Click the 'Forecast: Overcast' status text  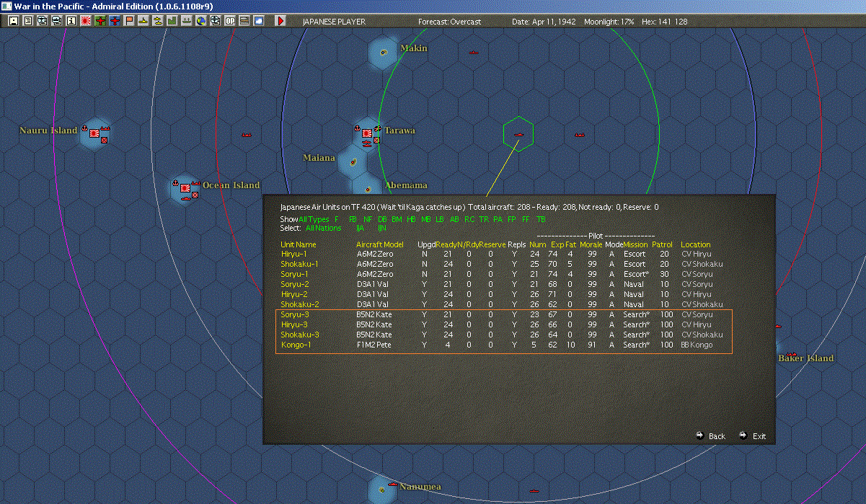point(449,22)
